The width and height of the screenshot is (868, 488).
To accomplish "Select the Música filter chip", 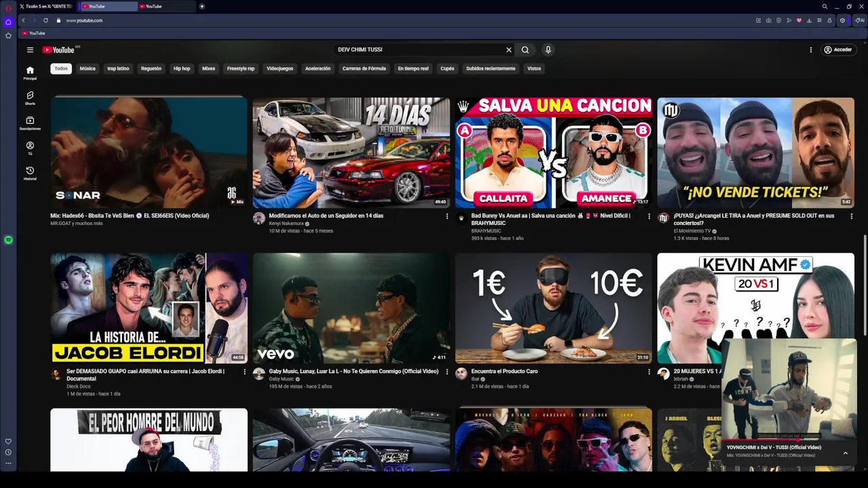I will 87,68.
